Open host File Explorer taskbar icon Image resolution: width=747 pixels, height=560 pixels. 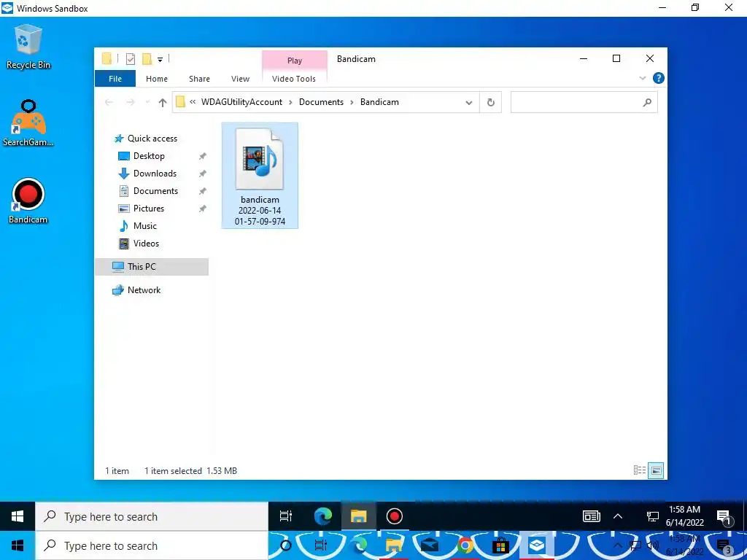pyautogui.click(x=394, y=545)
